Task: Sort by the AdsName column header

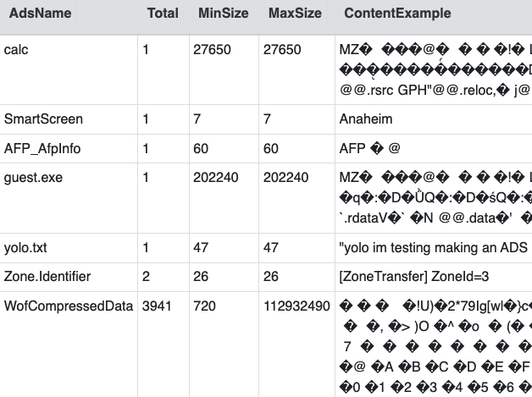Action: click(x=41, y=14)
